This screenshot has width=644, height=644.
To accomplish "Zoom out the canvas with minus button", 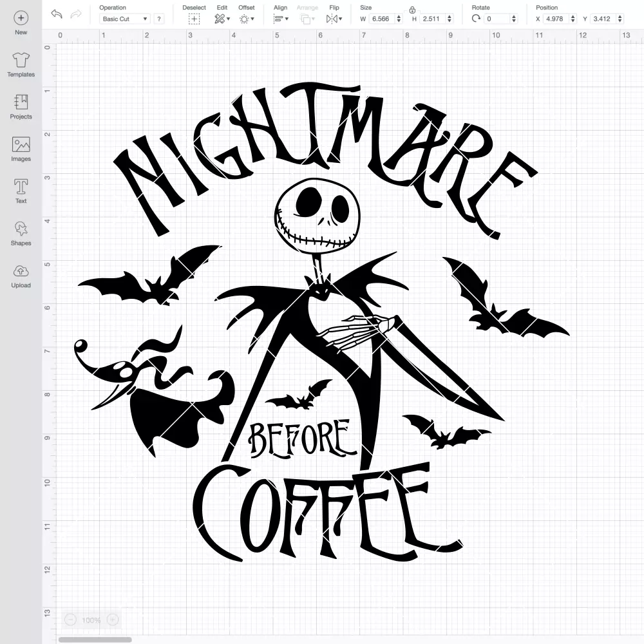I will [x=70, y=620].
